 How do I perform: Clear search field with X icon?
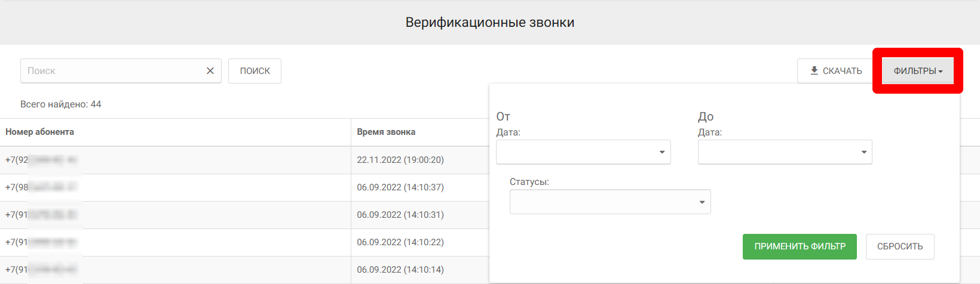(210, 71)
